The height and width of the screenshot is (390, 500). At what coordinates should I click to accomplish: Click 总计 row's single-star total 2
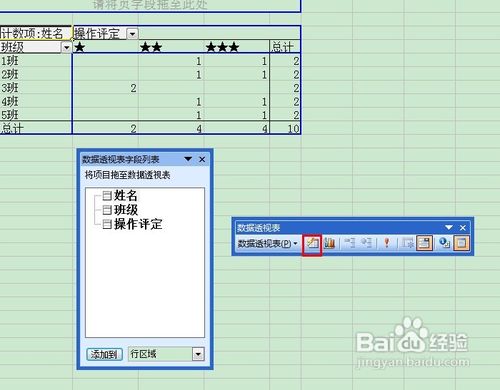point(105,128)
